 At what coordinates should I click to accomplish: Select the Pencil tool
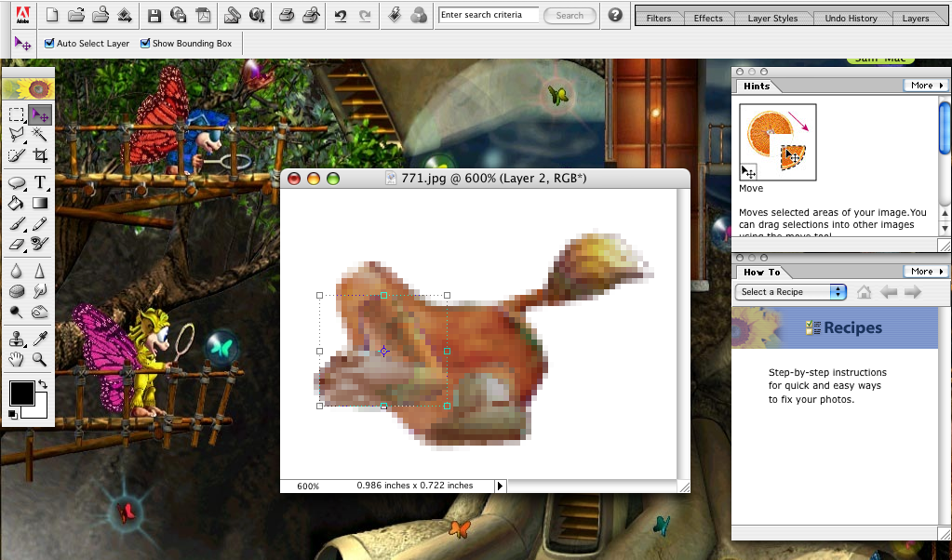click(x=40, y=223)
